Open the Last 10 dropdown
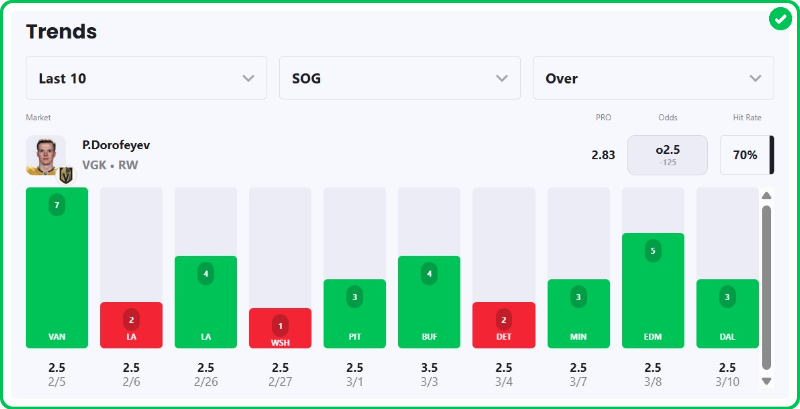Viewport: 800px width, 409px height. 146,78
